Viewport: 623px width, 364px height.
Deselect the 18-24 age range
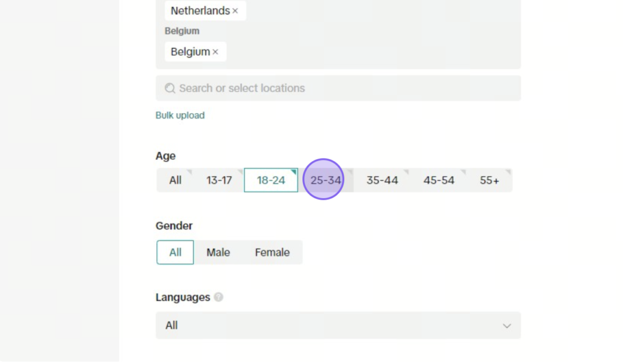click(271, 180)
